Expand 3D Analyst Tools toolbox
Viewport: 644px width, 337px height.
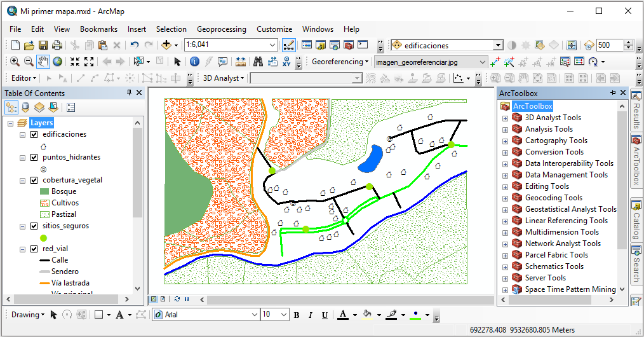[505, 118]
